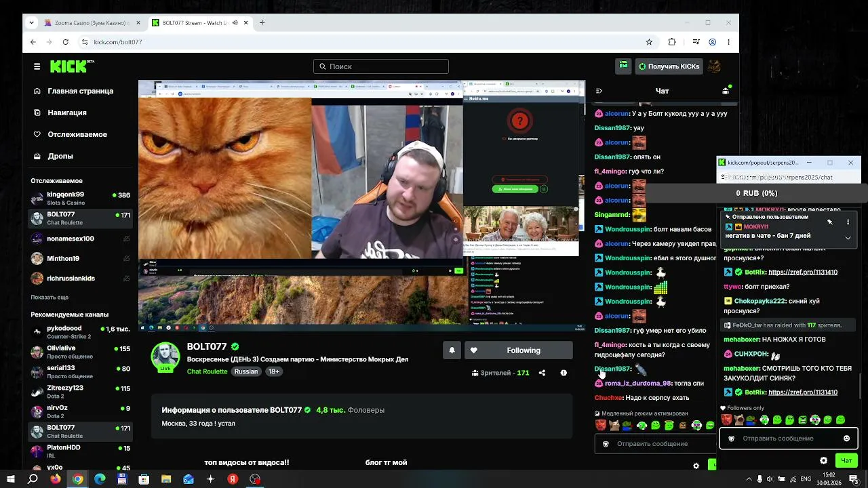This screenshot has height=488, width=868.
Task: Open alcorun's profile from the top chat message
Action: [617, 114]
